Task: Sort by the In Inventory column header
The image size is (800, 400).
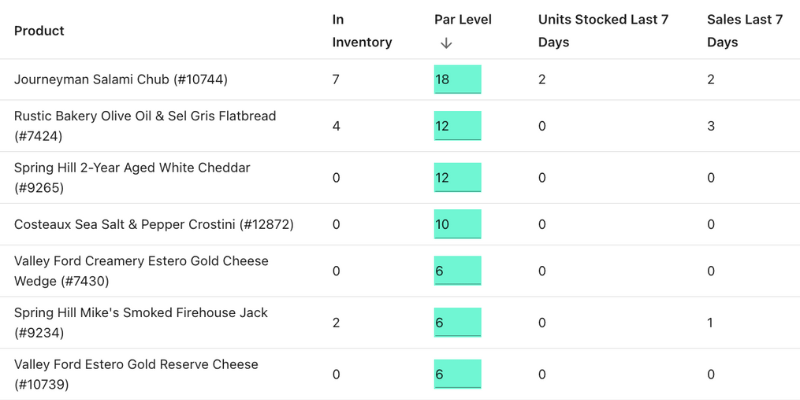Action: coord(361,31)
